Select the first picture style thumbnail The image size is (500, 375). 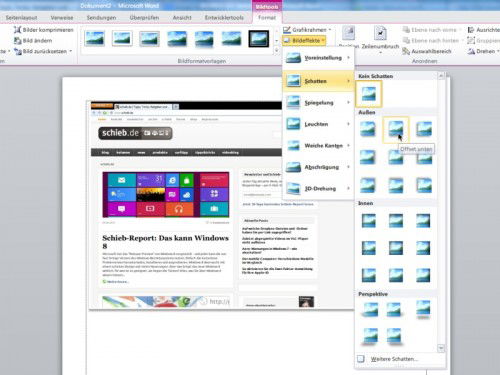95,39
